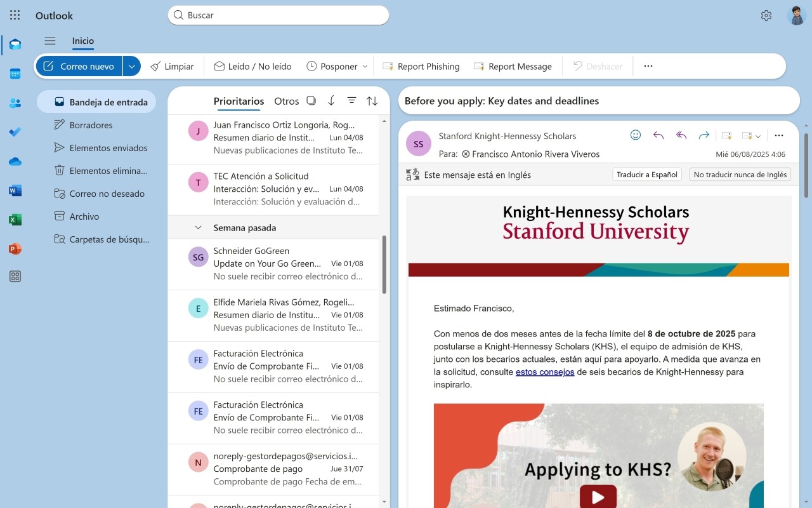
Task: Launch Word from the app rail
Action: tap(15, 190)
